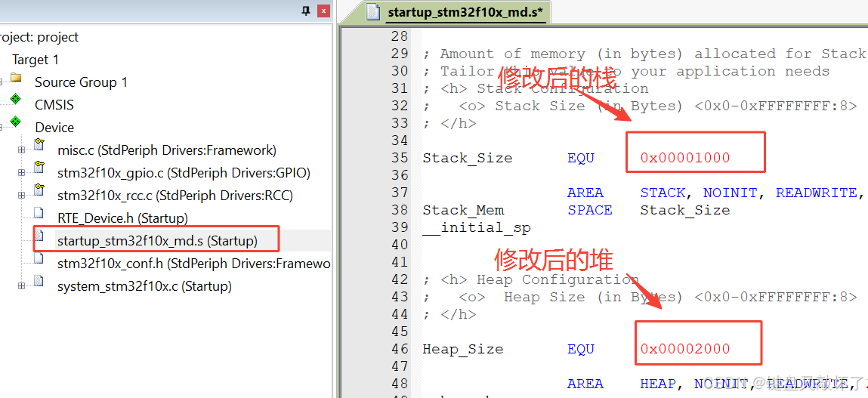Screen dimensions: 868x398
Task: Open startup_stm32f10x_md.s in project tree
Action: point(157,241)
